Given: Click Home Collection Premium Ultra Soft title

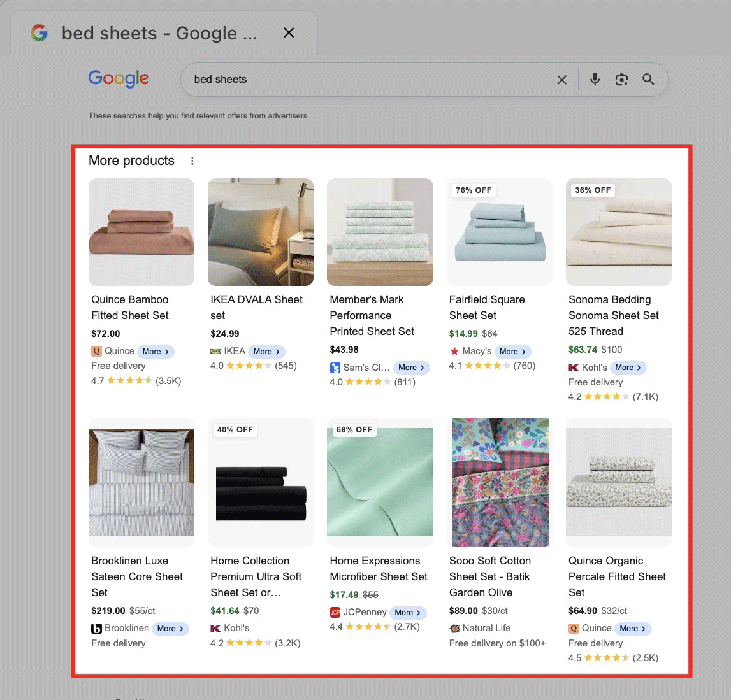Looking at the screenshot, I should coord(256,576).
